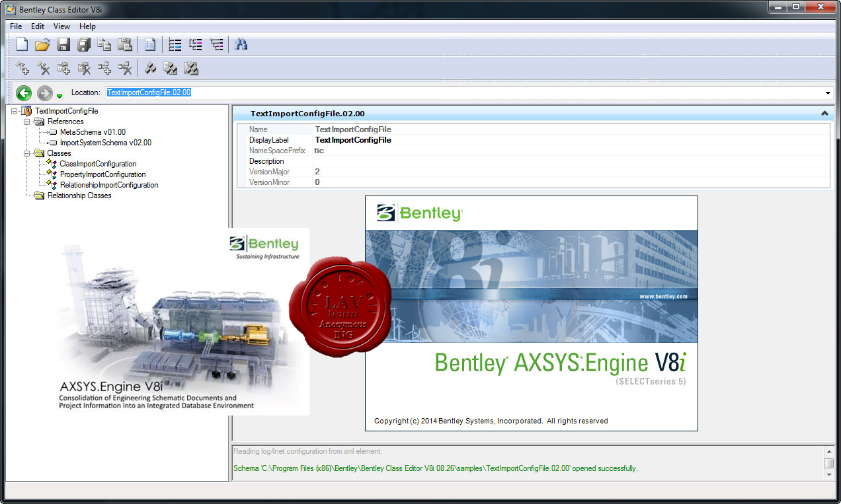
Task: Click the hierarchy-with-X delete relationship icon
Action: [x=125, y=68]
